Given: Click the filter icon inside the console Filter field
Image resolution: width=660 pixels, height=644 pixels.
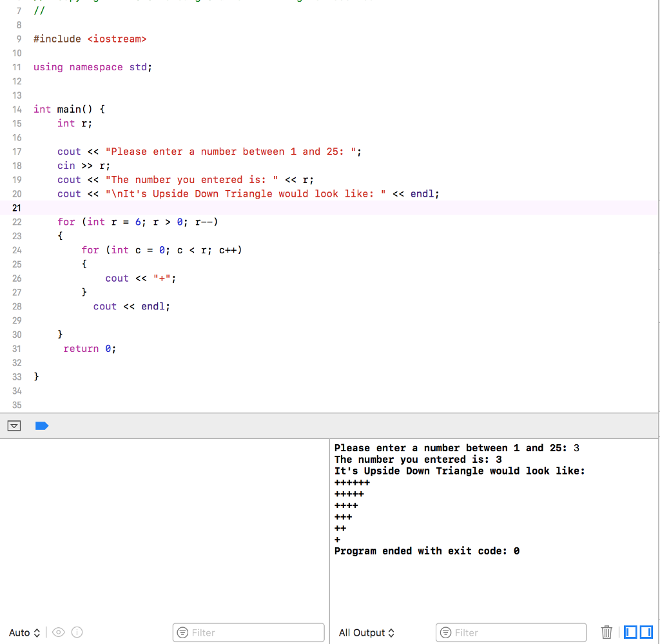Looking at the screenshot, I should point(444,632).
